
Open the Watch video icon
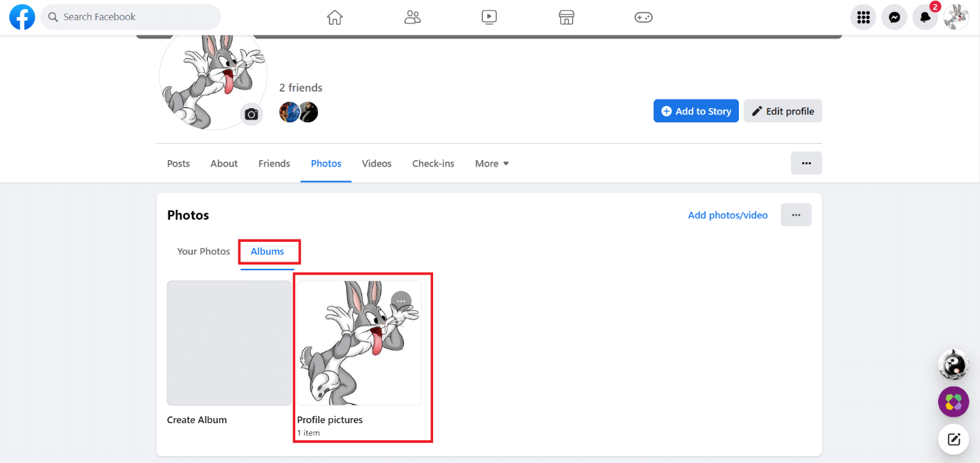[489, 17]
